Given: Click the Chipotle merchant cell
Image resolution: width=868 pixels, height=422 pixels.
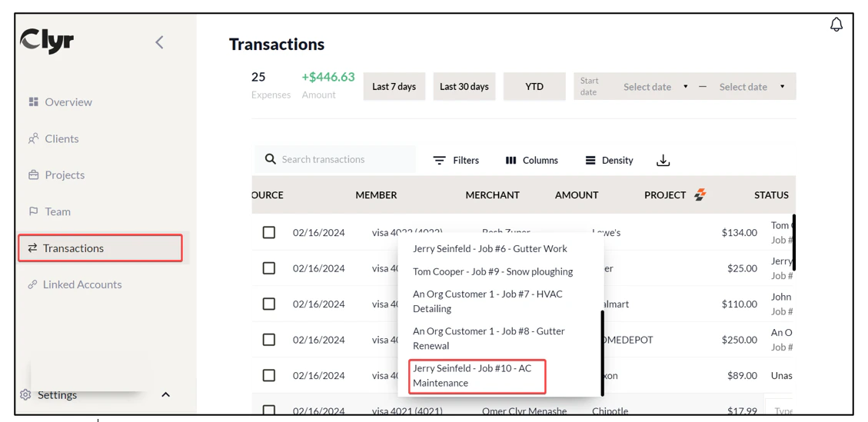Looking at the screenshot, I should (x=610, y=411).
